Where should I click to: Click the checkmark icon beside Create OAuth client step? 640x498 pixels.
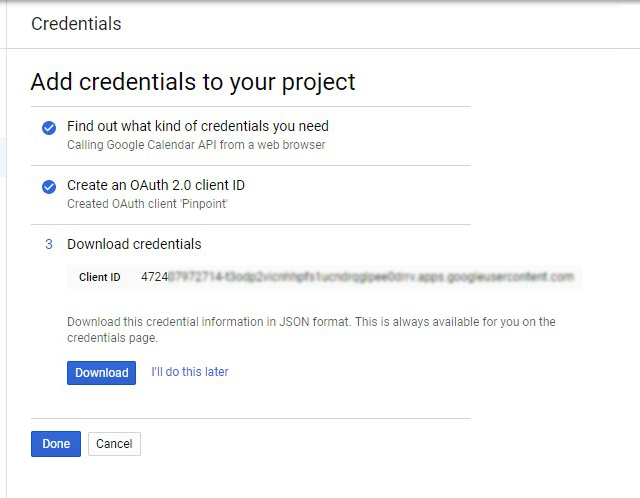point(48,186)
